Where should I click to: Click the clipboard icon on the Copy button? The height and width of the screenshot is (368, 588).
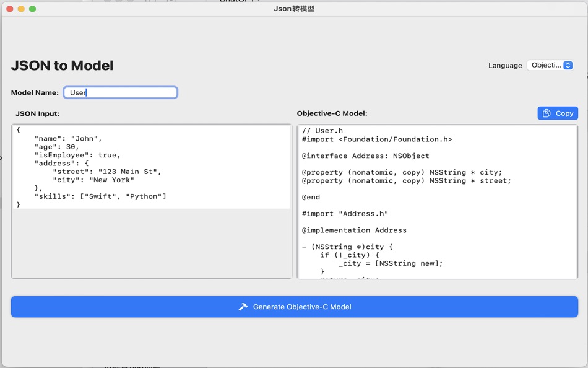click(547, 113)
